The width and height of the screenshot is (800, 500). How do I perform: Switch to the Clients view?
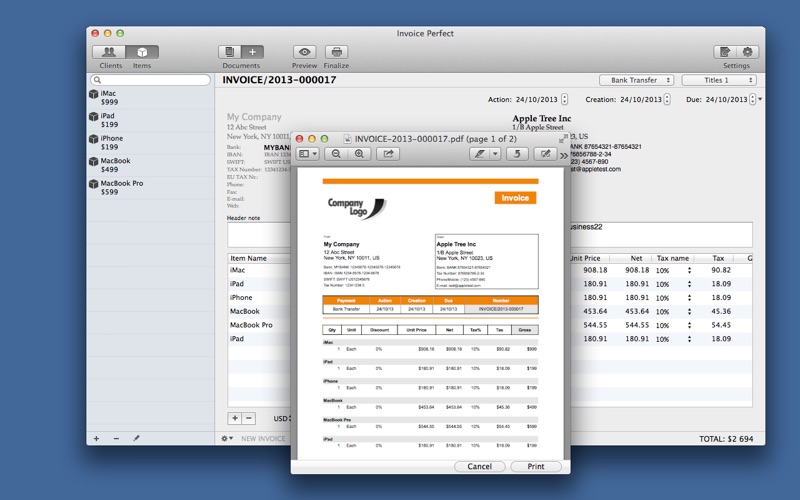109,52
